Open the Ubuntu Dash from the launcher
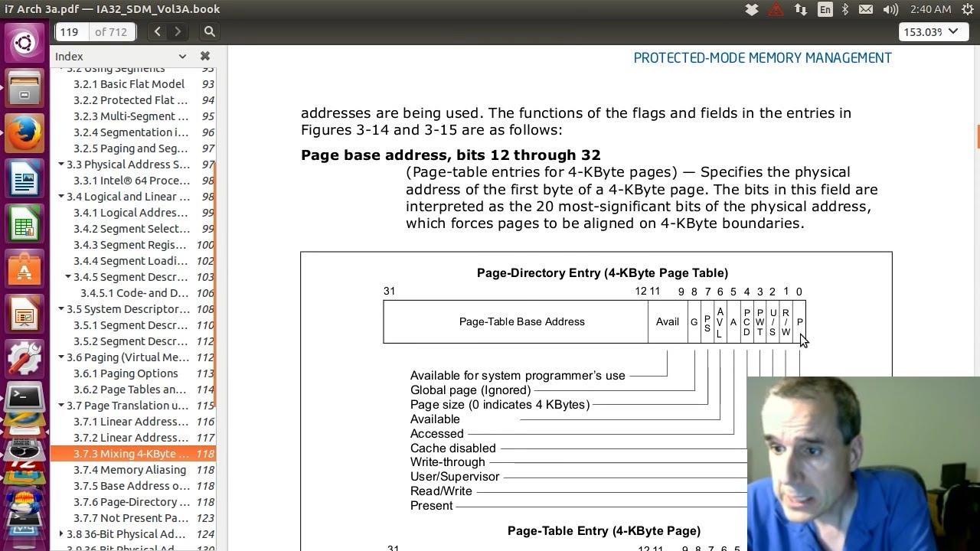980x551 pixels. (24, 43)
